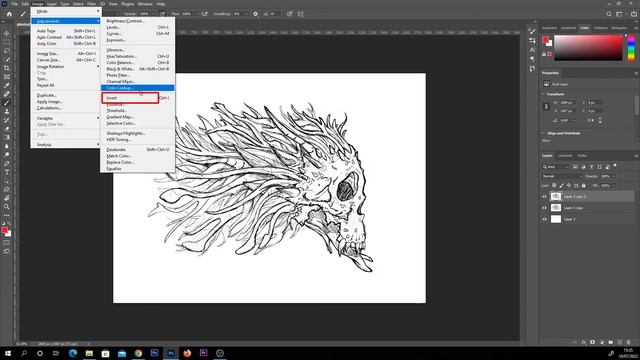
Task: Select the Eyedropper tool
Action: 7,85
